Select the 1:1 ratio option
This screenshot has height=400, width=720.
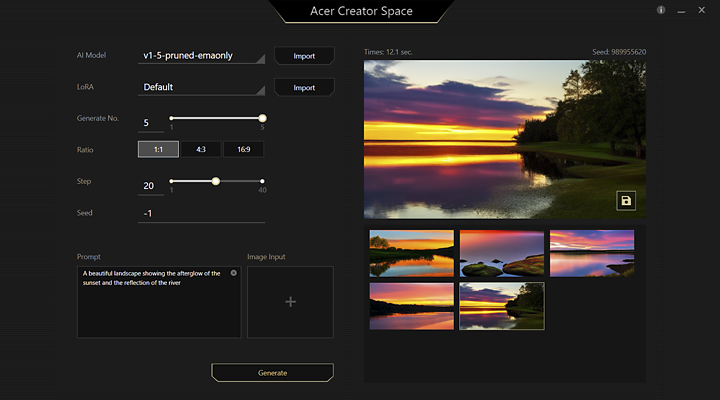pos(158,149)
